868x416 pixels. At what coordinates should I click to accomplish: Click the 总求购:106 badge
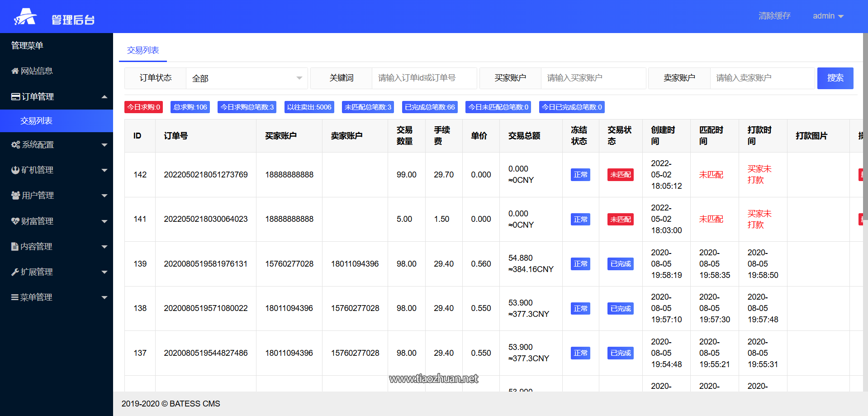tap(190, 107)
